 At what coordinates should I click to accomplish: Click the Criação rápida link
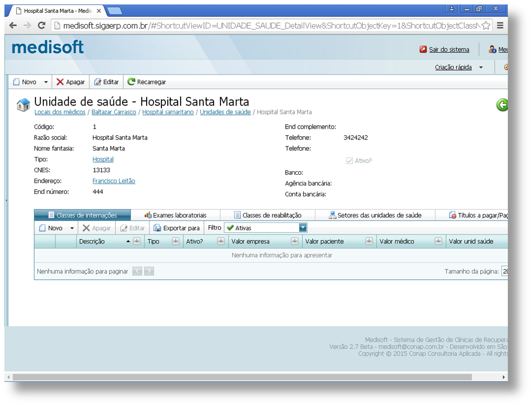pos(453,67)
